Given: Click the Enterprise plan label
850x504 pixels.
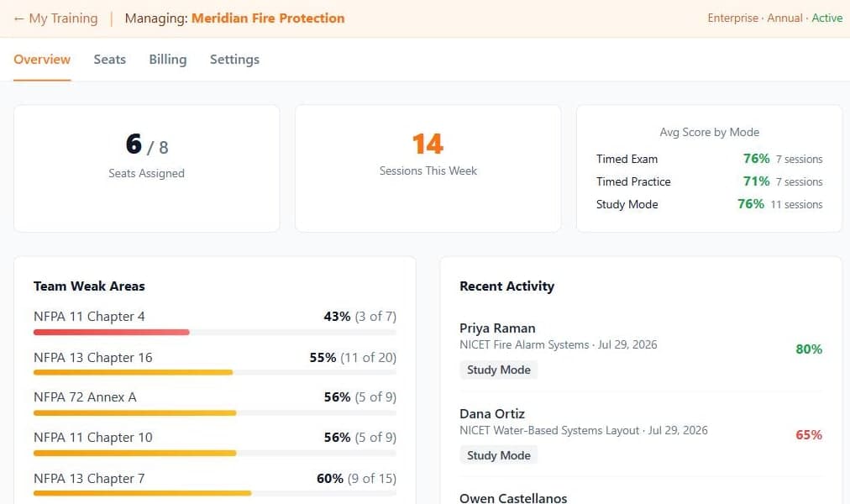Looking at the screenshot, I should 733,18.
